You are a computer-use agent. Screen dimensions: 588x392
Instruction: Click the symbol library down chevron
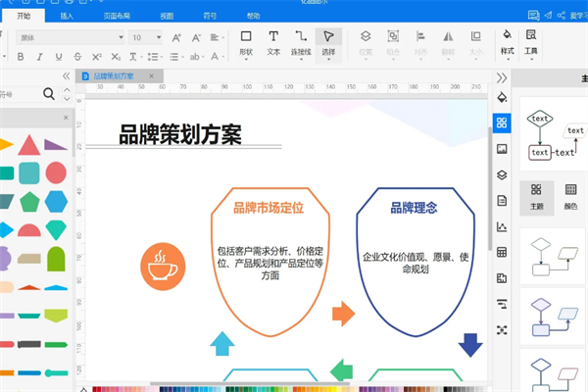click(67, 99)
